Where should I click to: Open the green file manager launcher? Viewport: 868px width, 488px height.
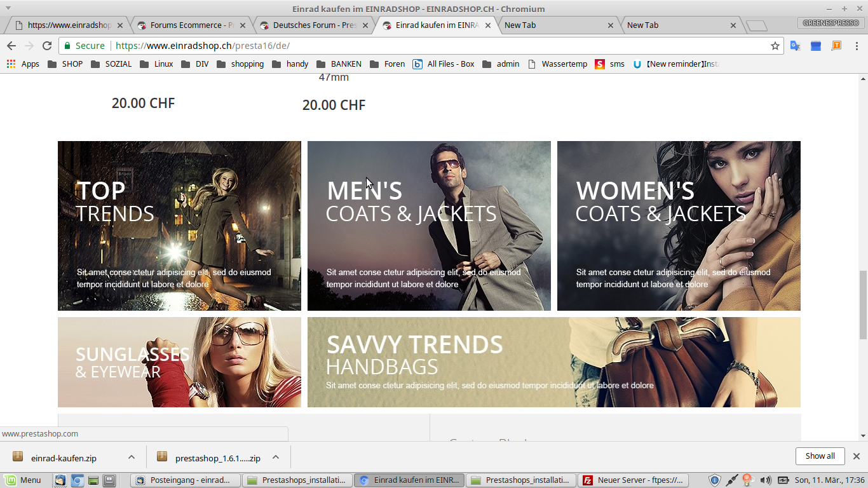coord(93,480)
